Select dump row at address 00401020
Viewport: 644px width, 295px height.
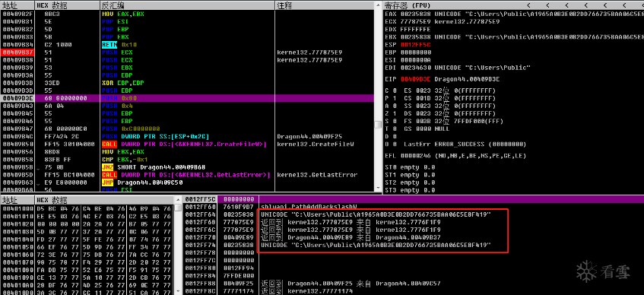click(x=87, y=224)
